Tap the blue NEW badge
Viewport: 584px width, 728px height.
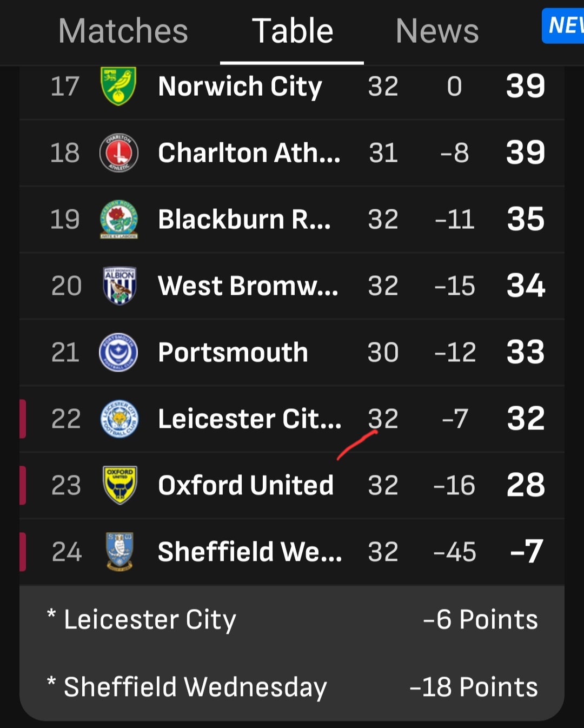pyautogui.click(x=564, y=25)
